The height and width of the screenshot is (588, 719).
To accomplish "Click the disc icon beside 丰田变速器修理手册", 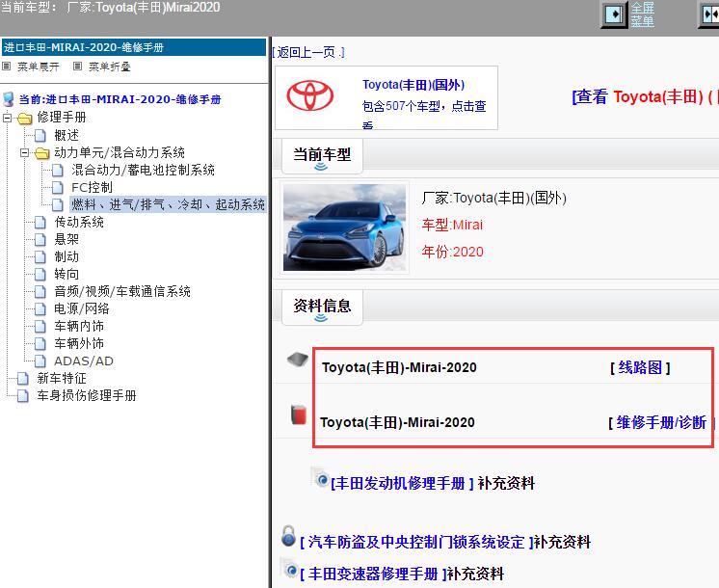I will pyautogui.click(x=290, y=569).
